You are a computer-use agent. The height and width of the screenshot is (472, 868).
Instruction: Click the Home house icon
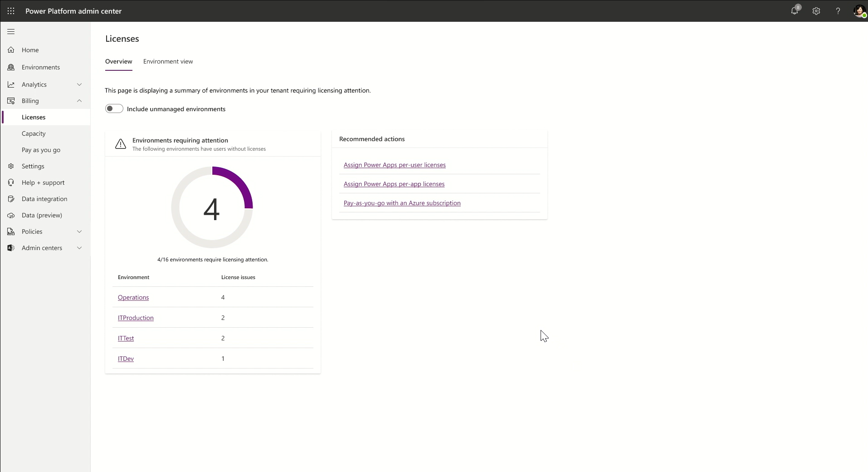11,50
